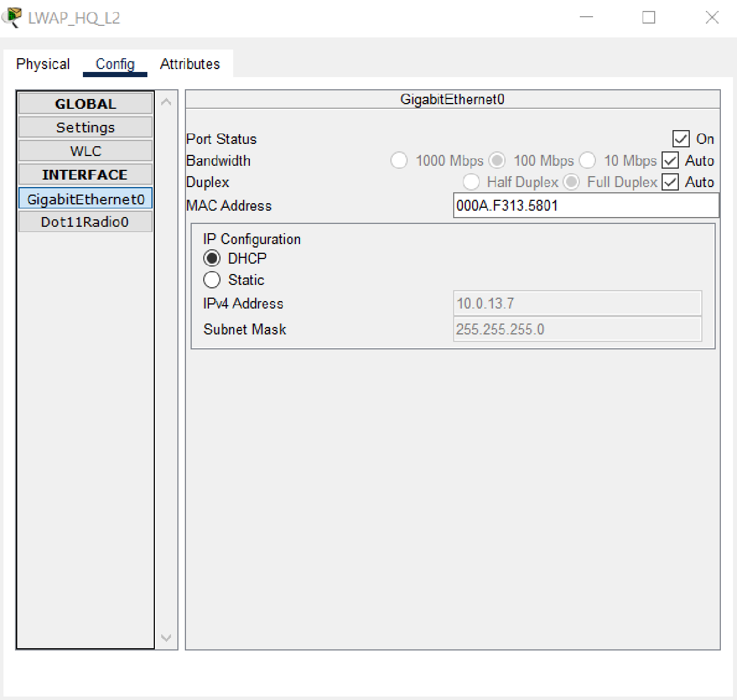Select the Config tab
Screen dimensions: 737x700
(x=115, y=64)
